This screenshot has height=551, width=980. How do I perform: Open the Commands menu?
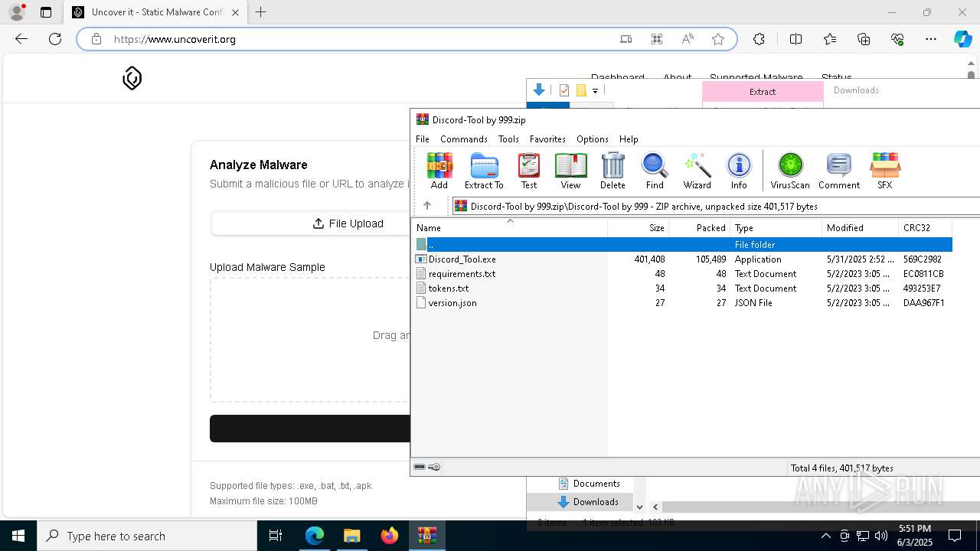point(464,139)
